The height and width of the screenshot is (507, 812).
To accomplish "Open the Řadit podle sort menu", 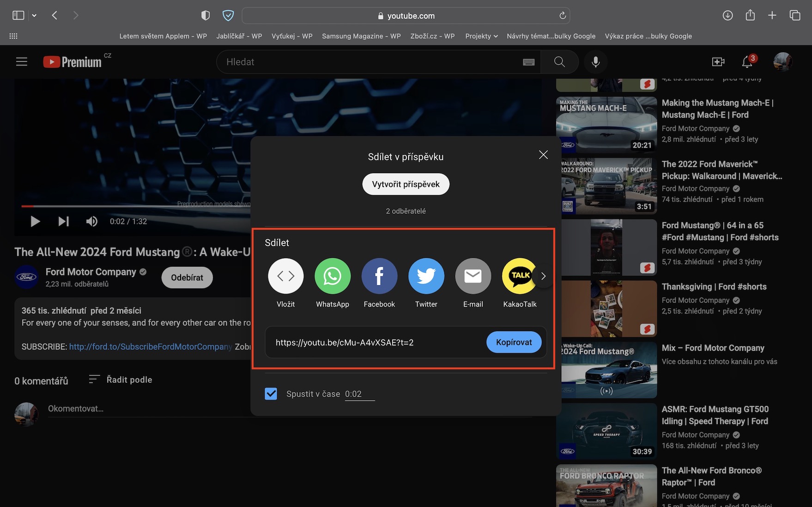I will [121, 379].
